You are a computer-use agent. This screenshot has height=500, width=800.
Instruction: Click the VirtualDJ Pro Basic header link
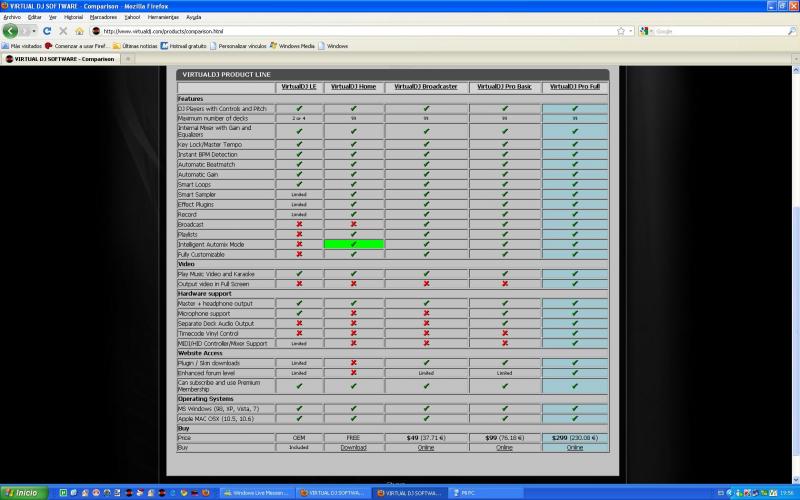pyautogui.click(x=505, y=87)
